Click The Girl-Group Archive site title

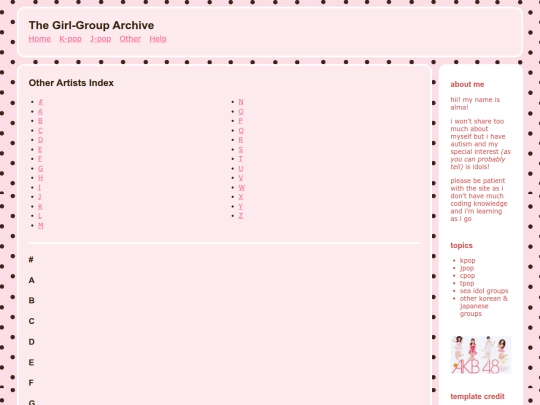click(91, 25)
